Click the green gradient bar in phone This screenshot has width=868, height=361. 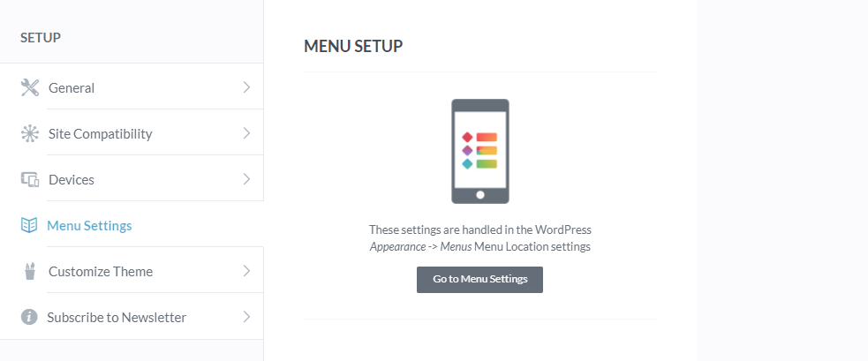[x=487, y=164]
